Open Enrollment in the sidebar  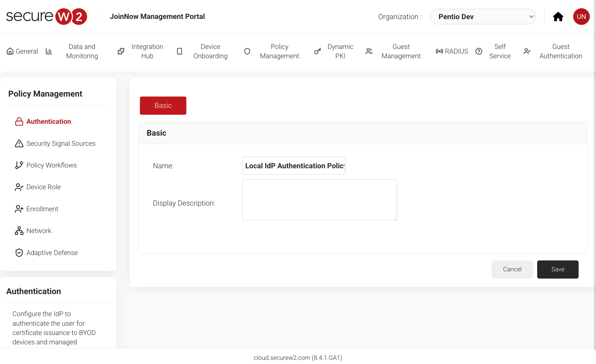pos(42,209)
